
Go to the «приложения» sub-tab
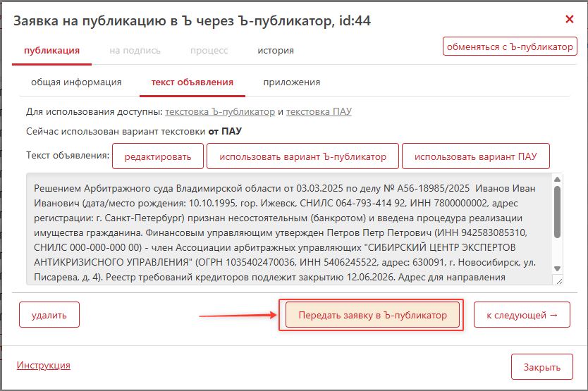point(292,82)
